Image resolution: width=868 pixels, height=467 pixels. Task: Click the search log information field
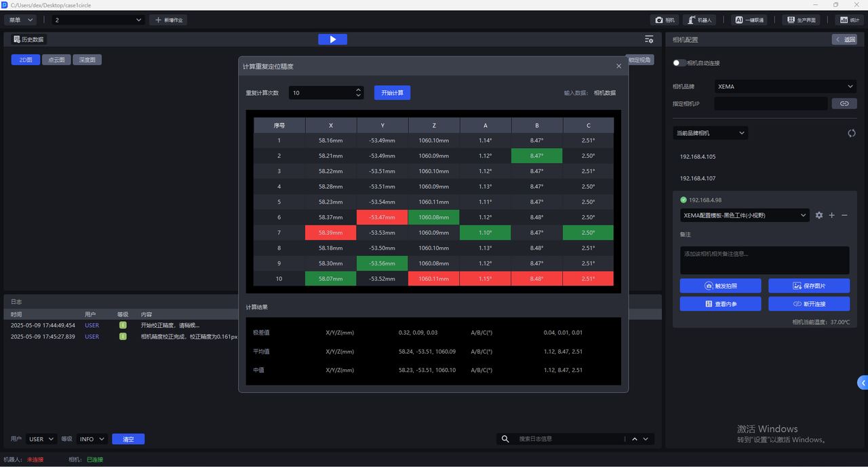click(x=570, y=439)
